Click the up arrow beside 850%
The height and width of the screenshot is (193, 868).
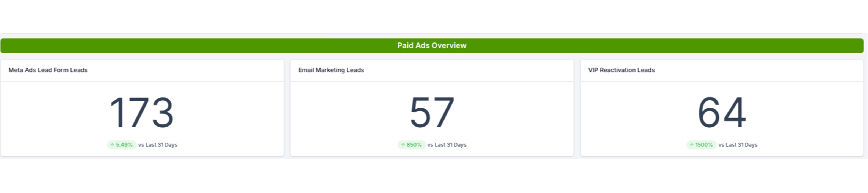pyautogui.click(x=403, y=145)
